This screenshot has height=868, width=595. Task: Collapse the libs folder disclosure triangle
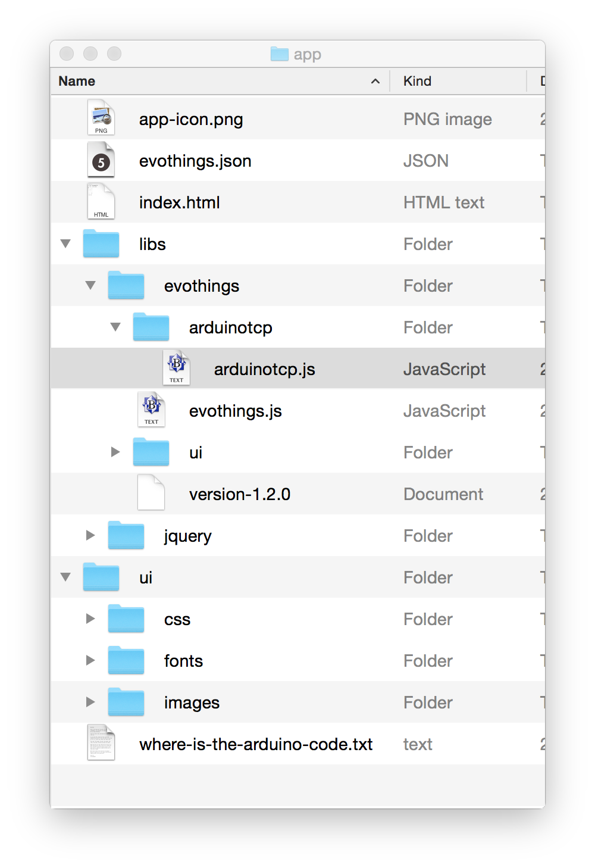click(65, 243)
